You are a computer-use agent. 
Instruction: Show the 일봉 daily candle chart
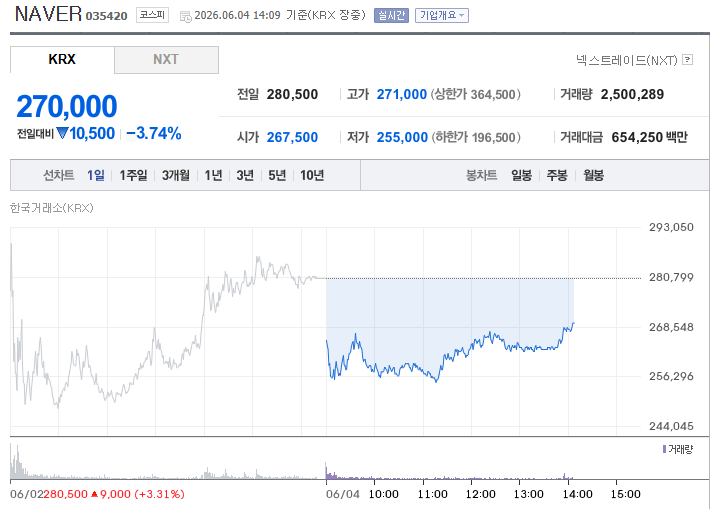pyautogui.click(x=521, y=175)
